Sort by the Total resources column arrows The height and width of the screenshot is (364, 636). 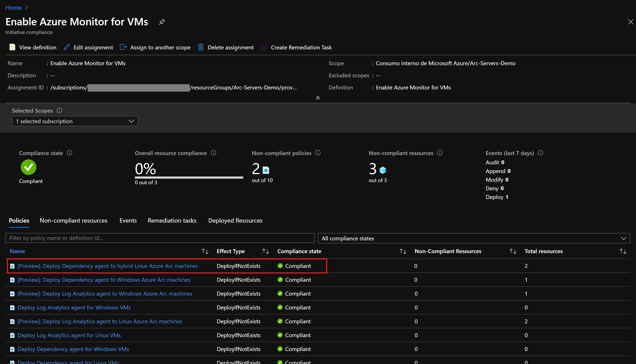coord(623,251)
